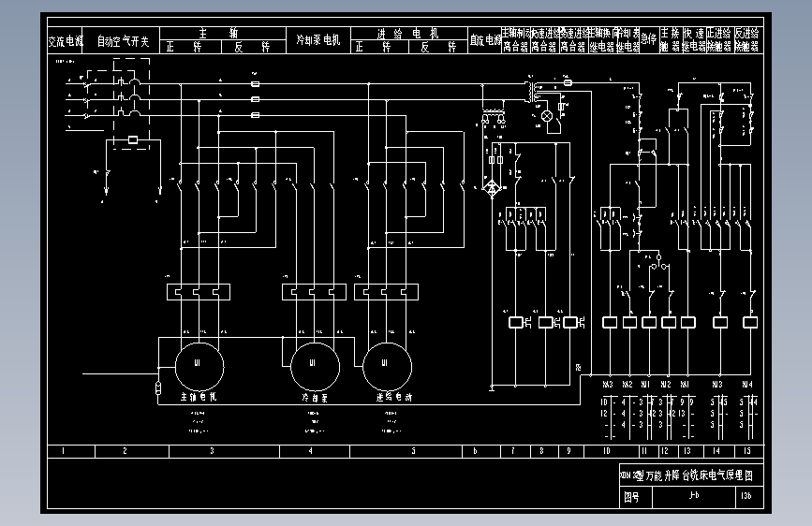The height and width of the screenshot is (526, 812).
Task: Select the coolant pump motor circle symbol
Action: (315, 367)
